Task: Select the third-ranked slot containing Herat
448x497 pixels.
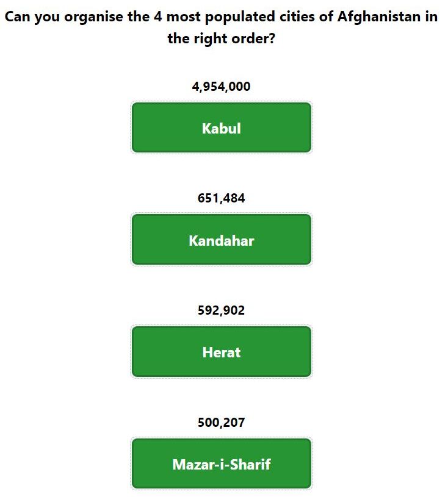Action: click(222, 351)
